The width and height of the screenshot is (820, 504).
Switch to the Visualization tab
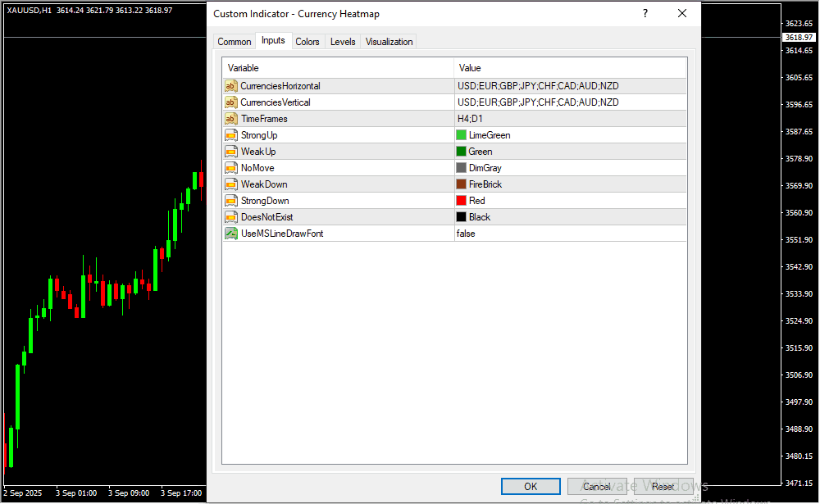pos(389,42)
